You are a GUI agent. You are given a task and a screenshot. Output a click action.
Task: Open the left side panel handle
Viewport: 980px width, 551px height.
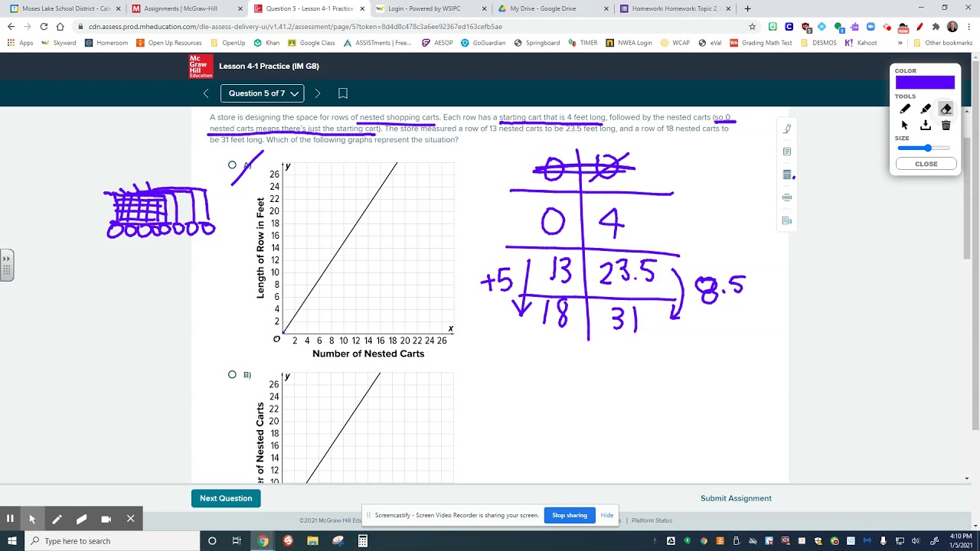7,265
